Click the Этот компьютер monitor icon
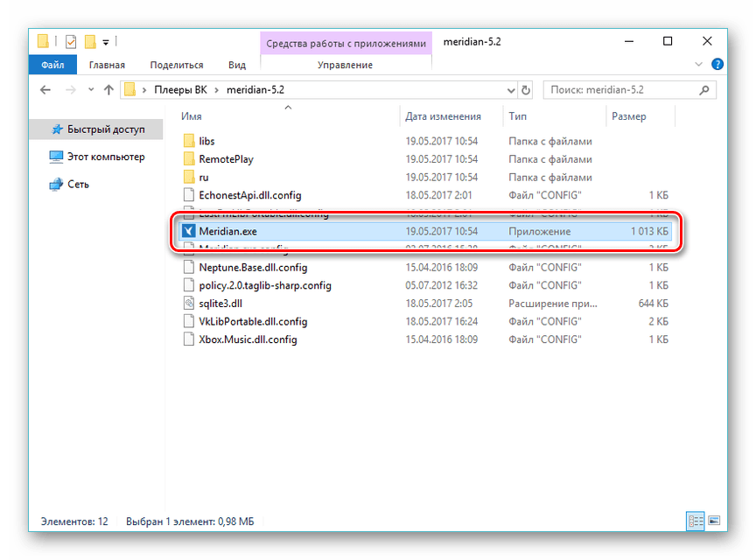Viewport: 756px width, 560px height. tap(56, 157)
